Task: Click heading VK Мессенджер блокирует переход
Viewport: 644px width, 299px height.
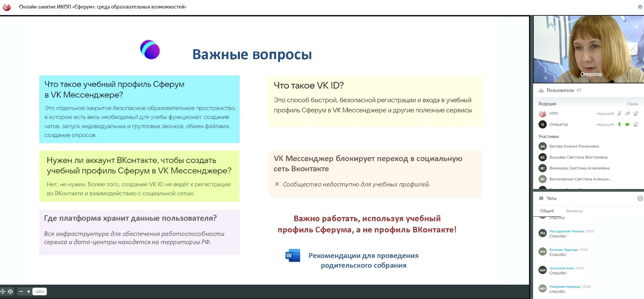Action: point(368,164)
